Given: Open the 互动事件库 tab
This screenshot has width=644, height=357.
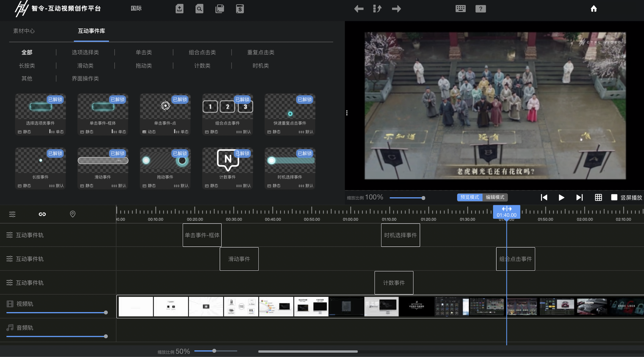Looking at the screenshot, I should point(91,31).
